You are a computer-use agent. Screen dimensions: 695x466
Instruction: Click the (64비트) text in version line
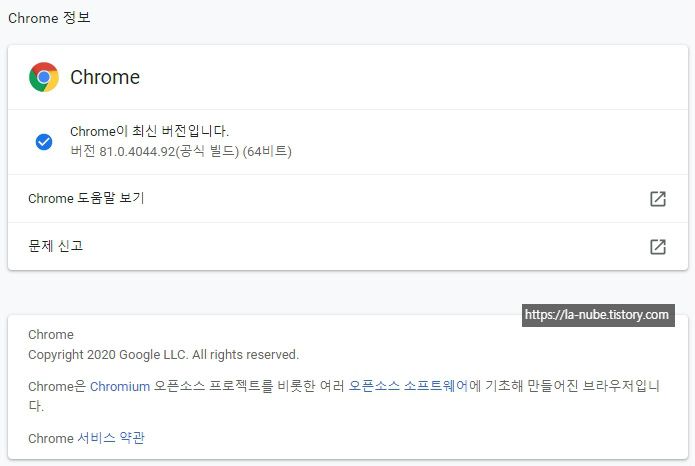coord(267,152)
